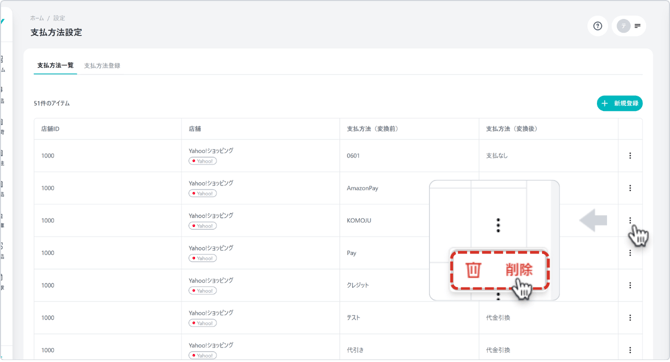Click 代金引換 in the テスト row
This screenshot has height=362, width=670.
coord(498,318)
